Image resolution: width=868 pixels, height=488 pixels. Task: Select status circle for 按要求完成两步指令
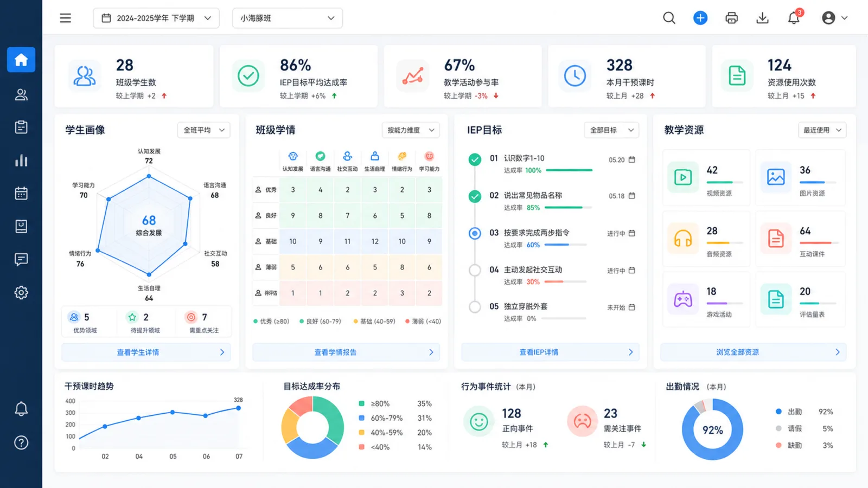point(475,233)
